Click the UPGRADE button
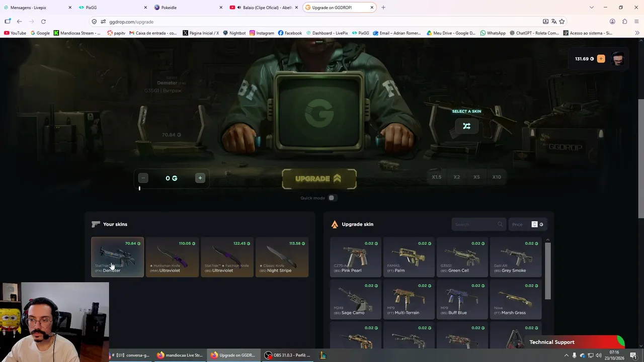The image size is (644, 362). [x=319, y=178]
